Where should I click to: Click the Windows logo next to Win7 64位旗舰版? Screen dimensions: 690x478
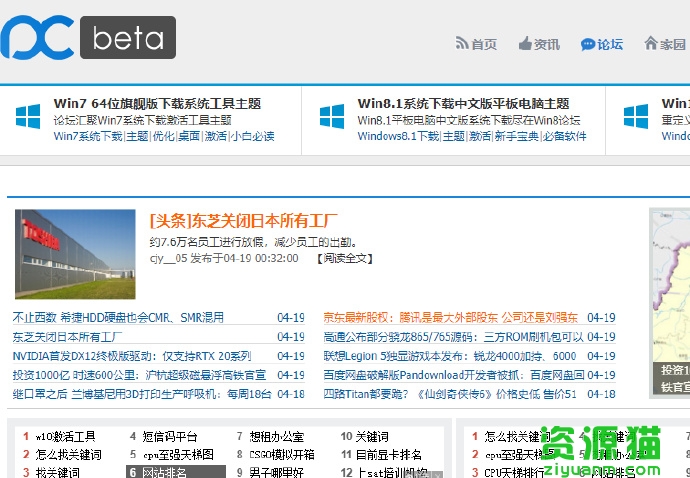[28, 116]
